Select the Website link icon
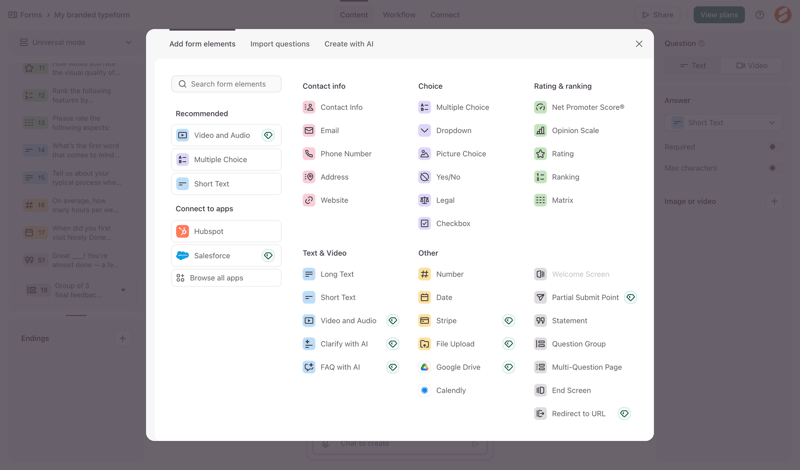This screenshot has height=470, width=800. click(309, 200)
